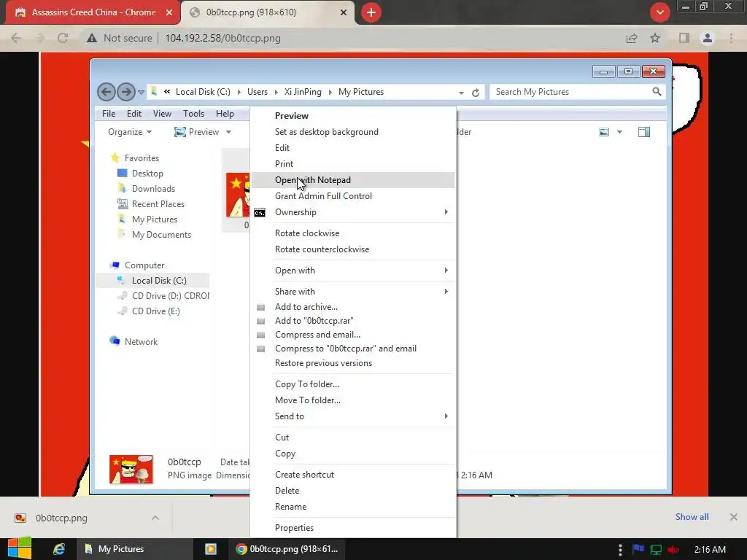The width and height of the screenshot is (747, 560).
Task: Open the Tools menu in Explorer
Action: coord(193,114)
